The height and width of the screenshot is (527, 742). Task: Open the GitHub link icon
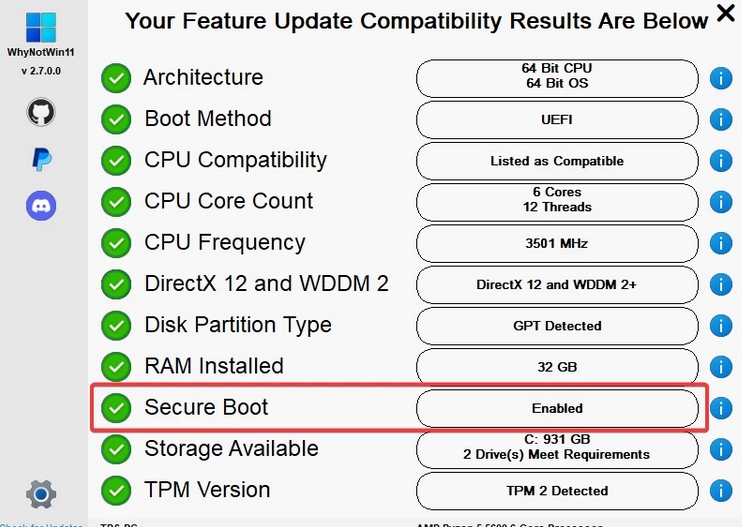41,113
